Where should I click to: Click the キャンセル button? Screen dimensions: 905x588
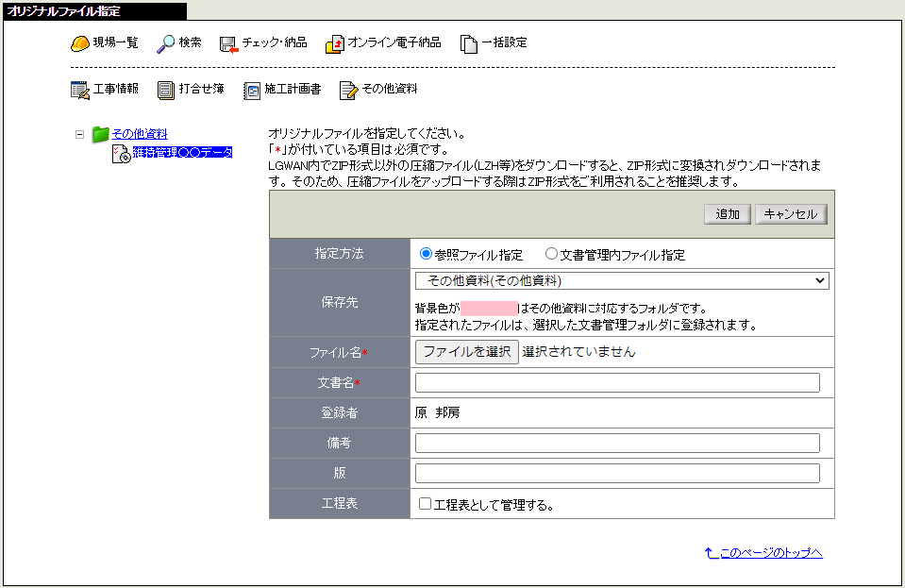point(791,214)
